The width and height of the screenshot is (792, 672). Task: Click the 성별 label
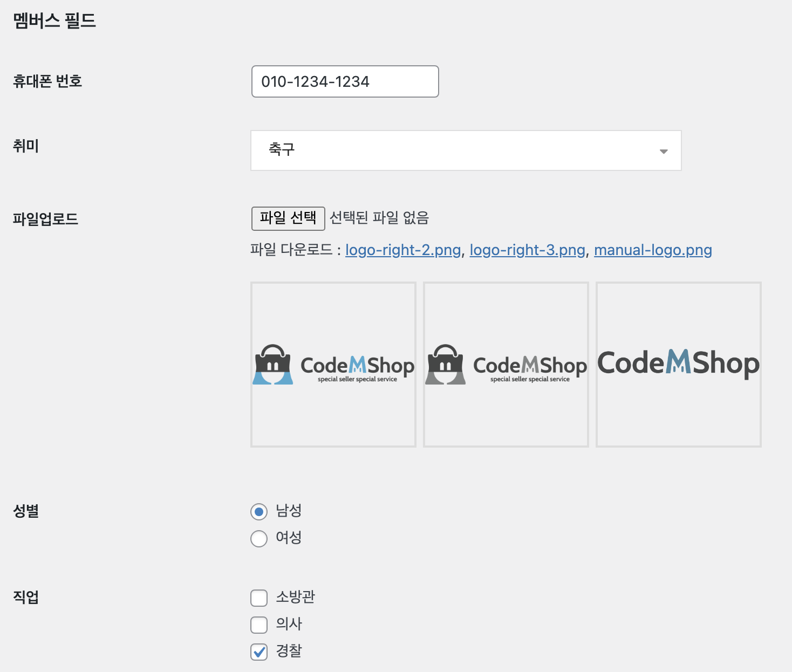point(26,511)
